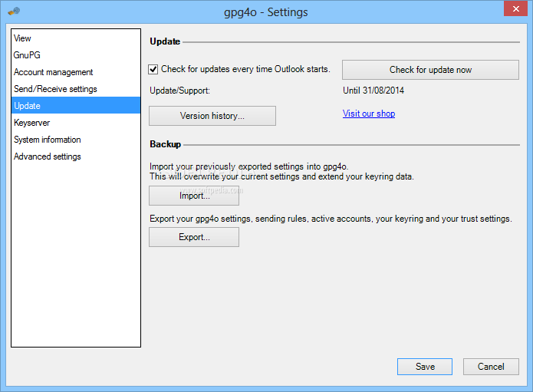Image resolution: width=533 pixels, height=392 pixels.
Task: Open the Version history dialog
Action: pyautogui.click(x=212, y=116)
